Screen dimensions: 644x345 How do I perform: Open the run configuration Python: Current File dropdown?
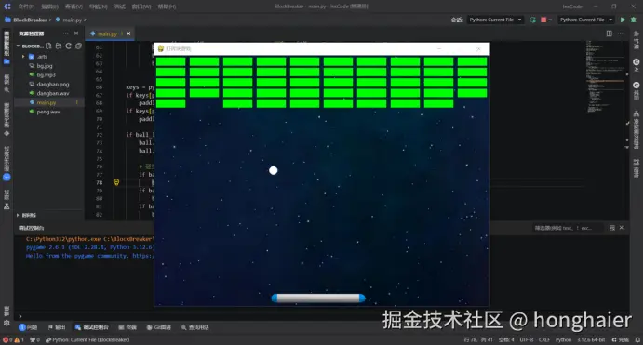pos(586,20)
